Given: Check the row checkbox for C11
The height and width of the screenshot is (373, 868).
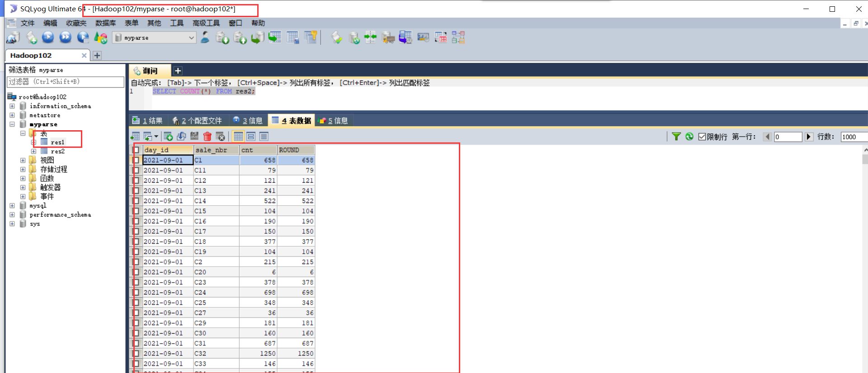Looking at the screenshot, I should (136, 170).
